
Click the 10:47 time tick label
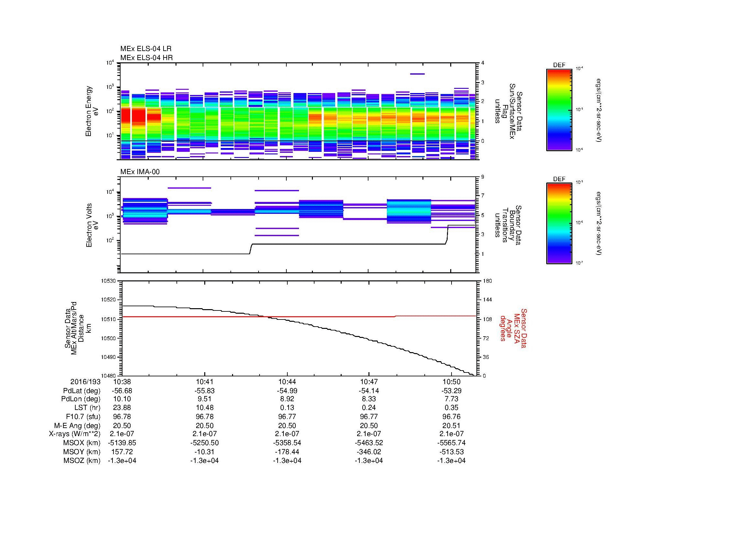(369, 382)
